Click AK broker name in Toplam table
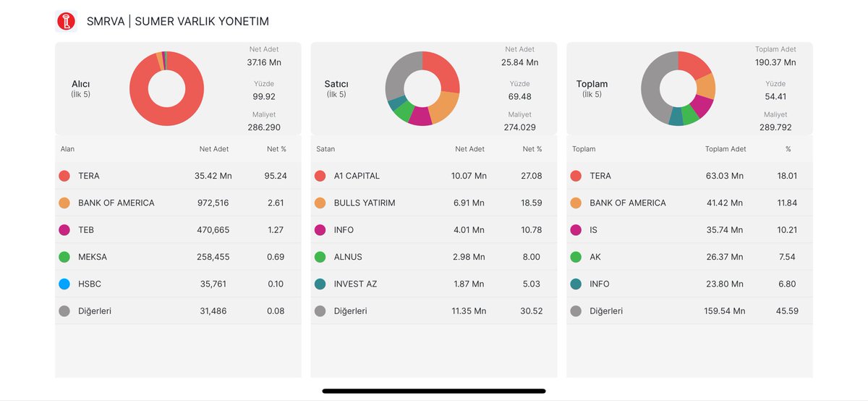 click(x=595, y=257)
